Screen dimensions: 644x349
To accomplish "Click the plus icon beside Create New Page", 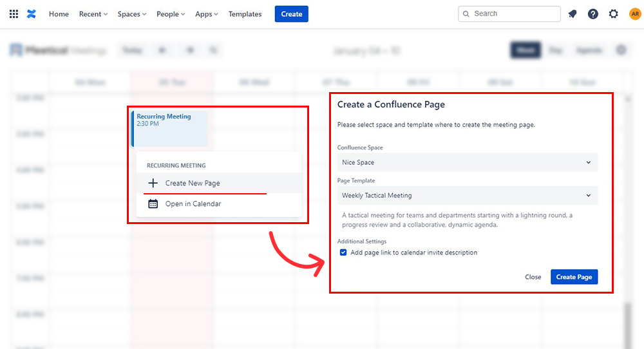I will tap(153, 183).
